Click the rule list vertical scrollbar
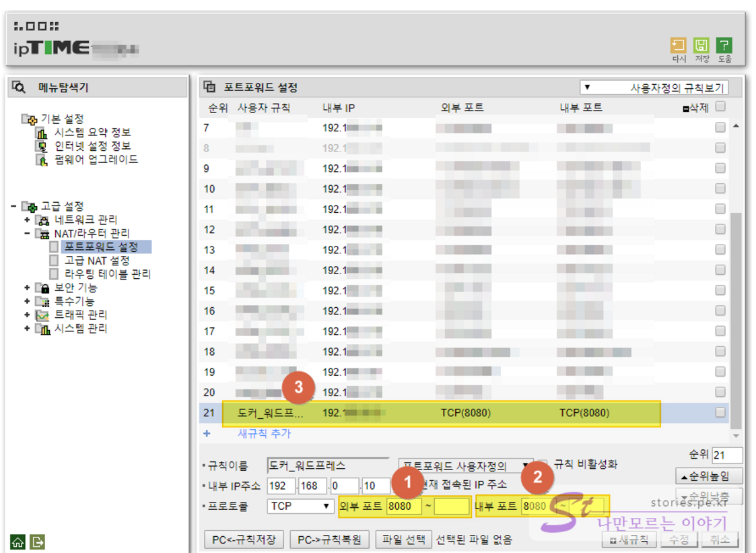756x553 pixels. (735, 269)
